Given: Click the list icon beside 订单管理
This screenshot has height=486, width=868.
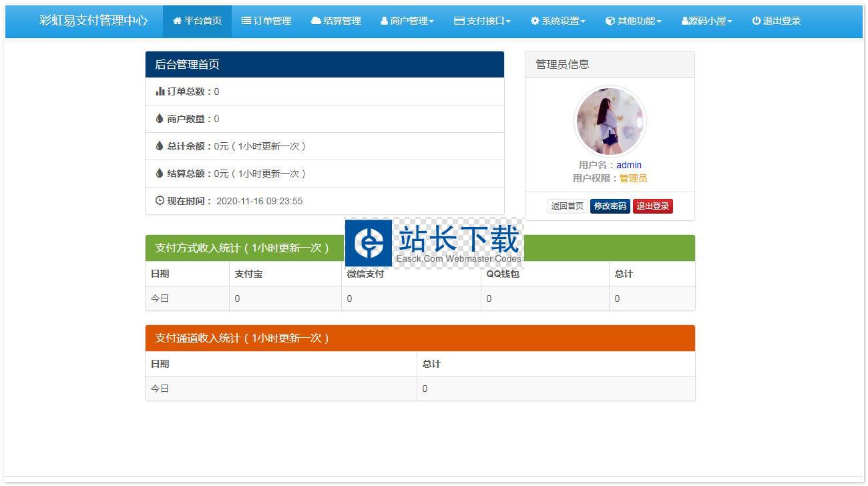Looking at the screenshot, I should 246,21.
